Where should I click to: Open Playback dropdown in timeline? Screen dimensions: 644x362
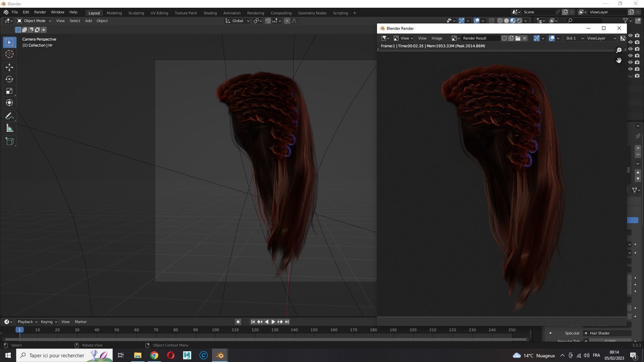(x=27, y=322)
